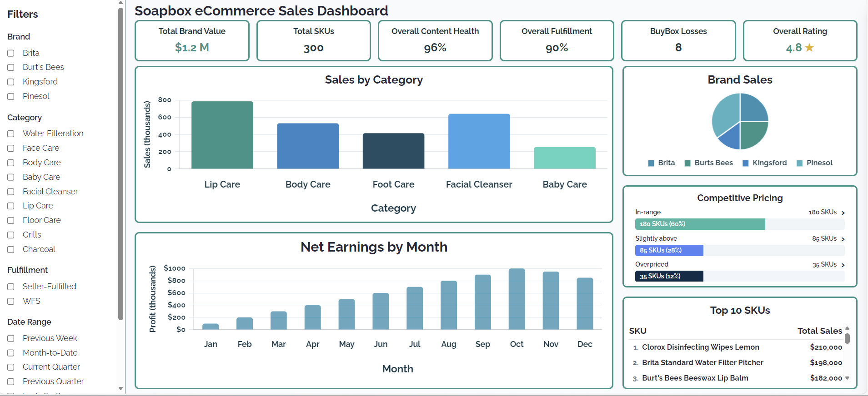The width and height of the screenshot is (868, 396).
Task: Open the BuyBox Losses card
Action: tap(678, 40)
